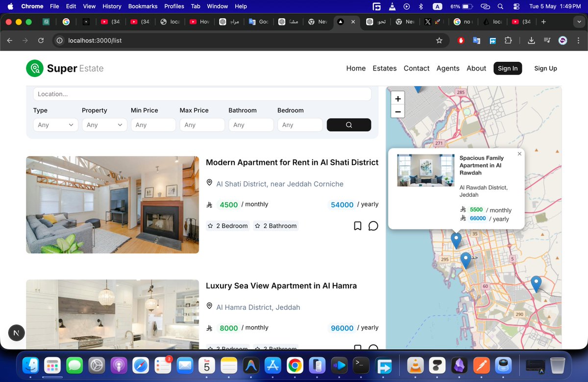This screenshot has height=382, width=588.
Task: Click the Min Price input field
Action: pyautogui.click(x=153, y=125)
